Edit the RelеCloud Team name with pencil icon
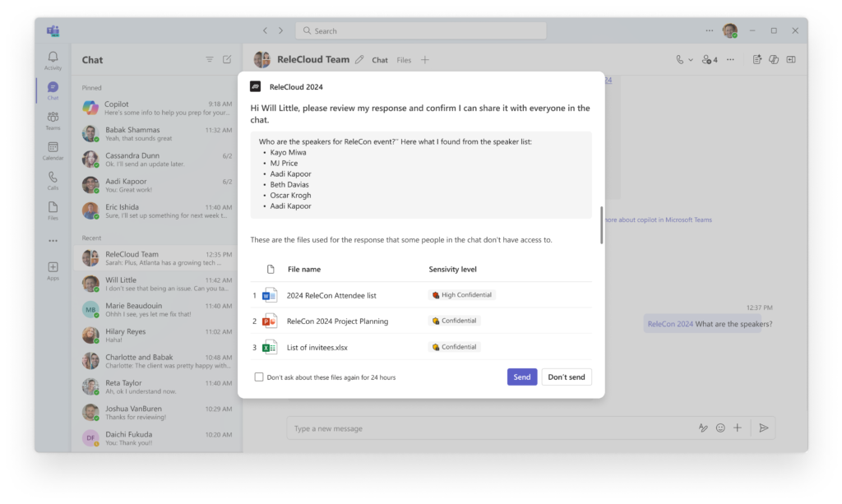842x504 pixels. 359,59
